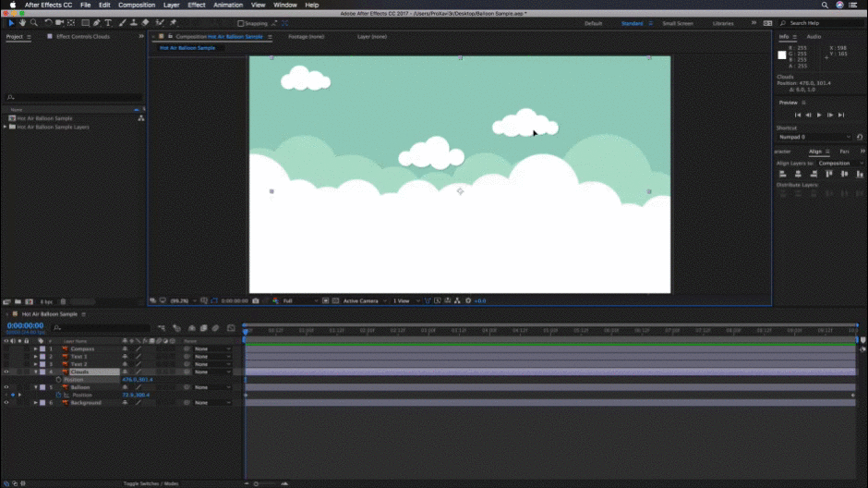Open the Layer menu
Viewport: 868px width, 488px height.
click(x=171, y=5)
